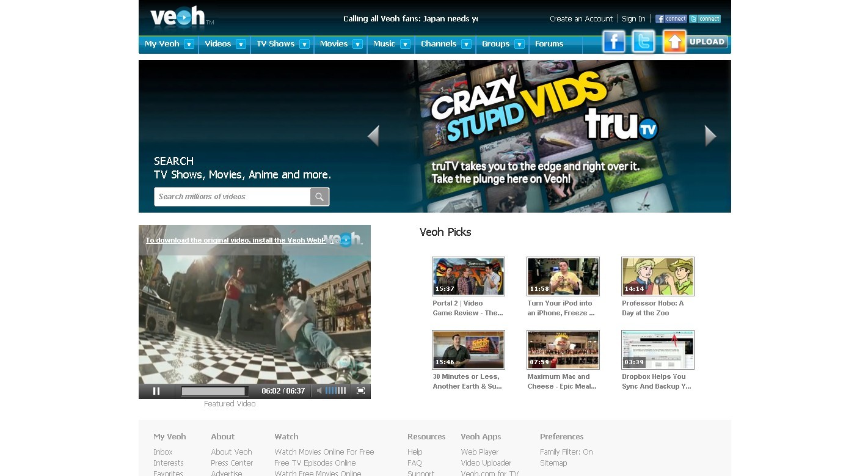Click the Japan needs you announcement
The height and width of the screenshot is (476, 868).
pyautogui.click(x=410, y=19)
